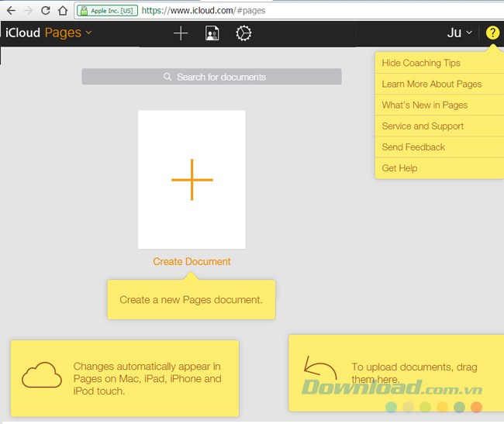Reload the page with refresh icon

pos(45,11)
